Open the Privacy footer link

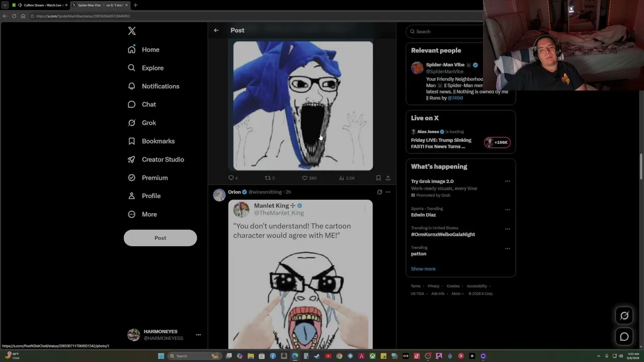433,286
